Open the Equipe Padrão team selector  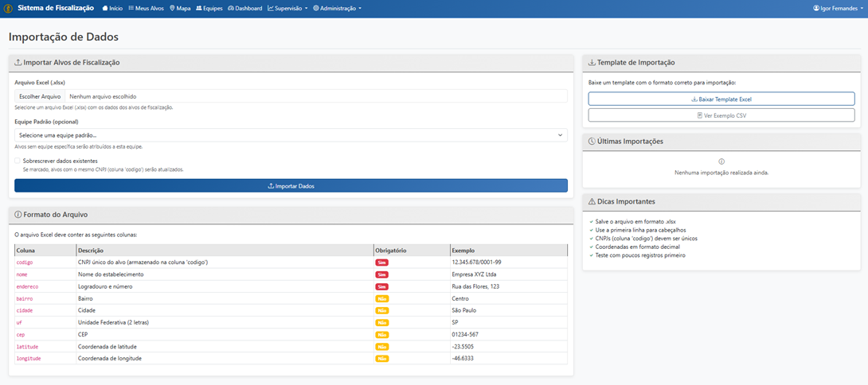click(x=291, y=135)
